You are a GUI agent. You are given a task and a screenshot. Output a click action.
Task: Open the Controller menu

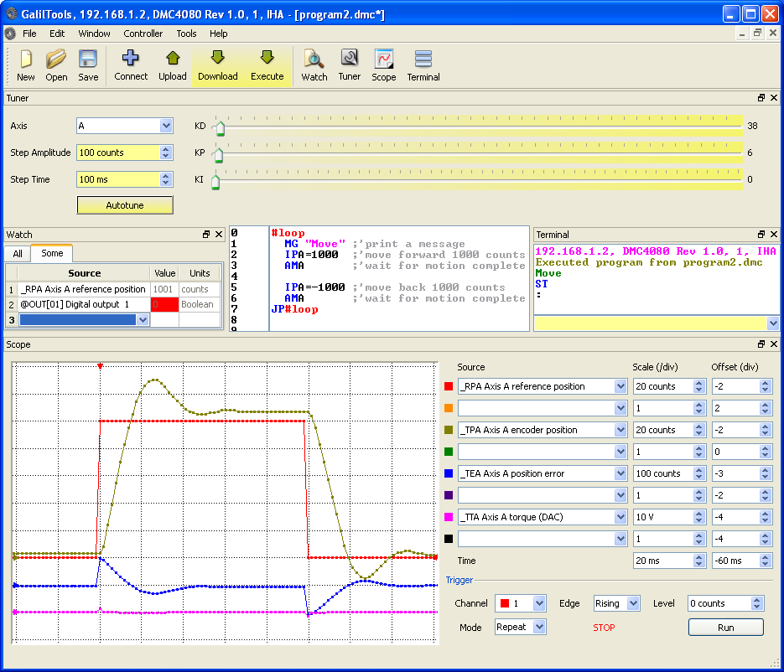pos(143,34)
